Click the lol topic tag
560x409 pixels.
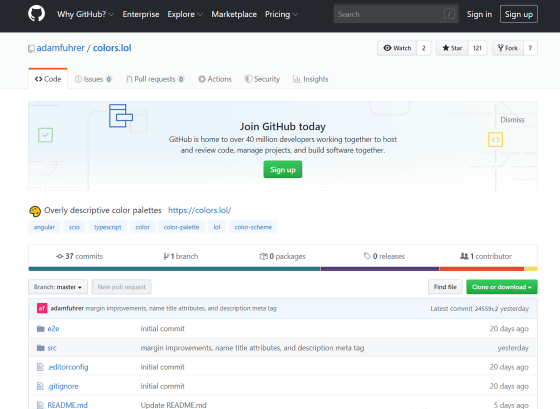point(217,227)
